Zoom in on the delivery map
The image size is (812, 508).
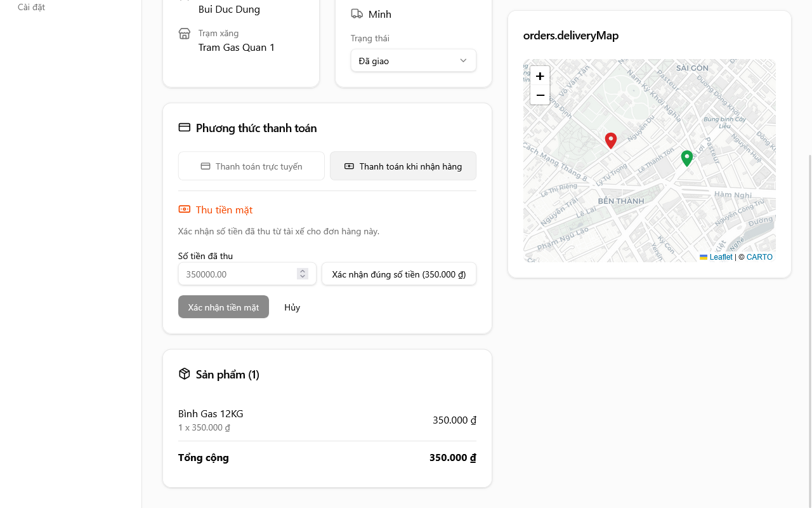[x=540, y=76]
